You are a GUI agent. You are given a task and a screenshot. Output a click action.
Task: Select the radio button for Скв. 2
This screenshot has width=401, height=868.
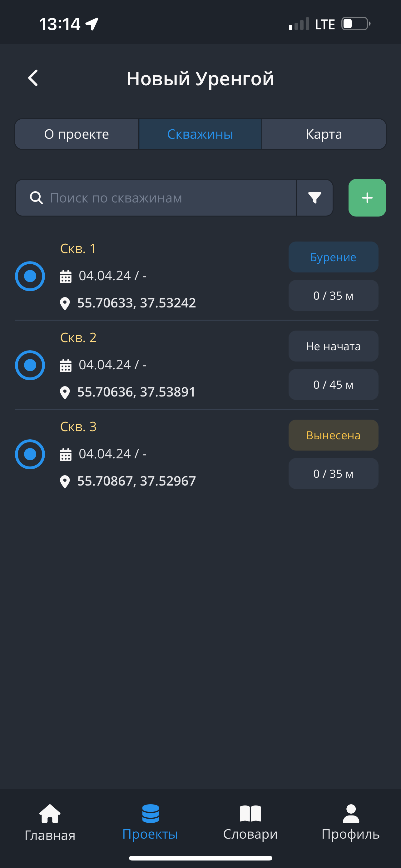(30, 365)
